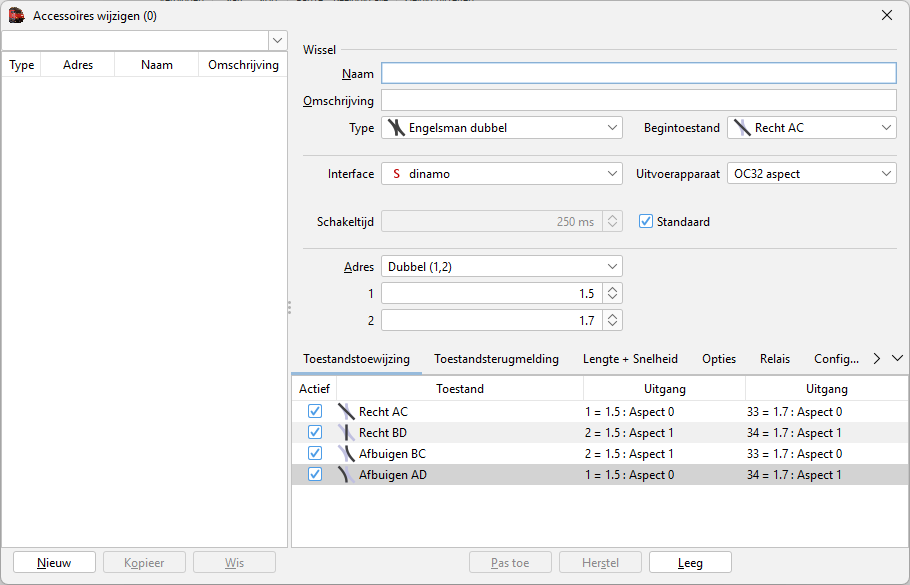Click the Engelsman dubbel type icon
Viewport: 910px width, 585px height.
pos(396,128)
